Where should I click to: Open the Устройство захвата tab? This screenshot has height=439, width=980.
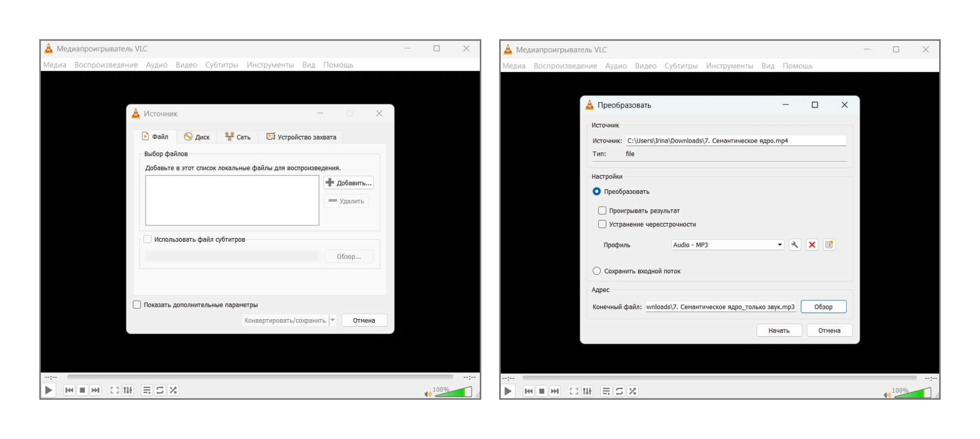[x=301, y=137]
